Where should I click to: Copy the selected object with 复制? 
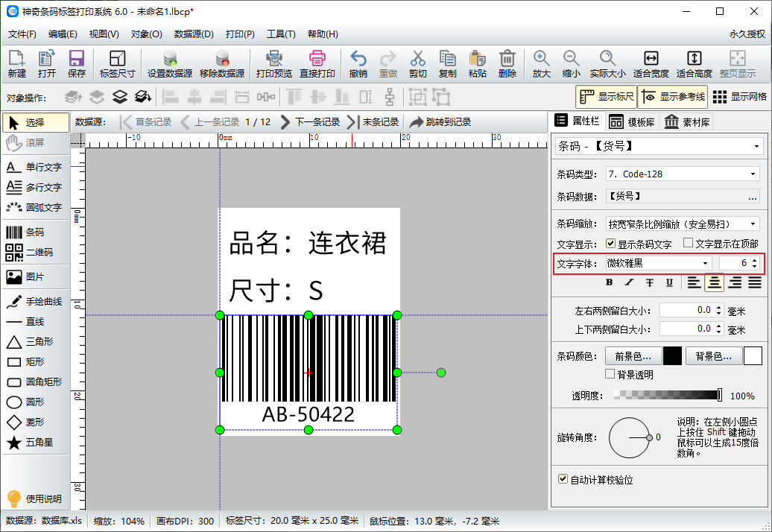[x=448, y=64]
